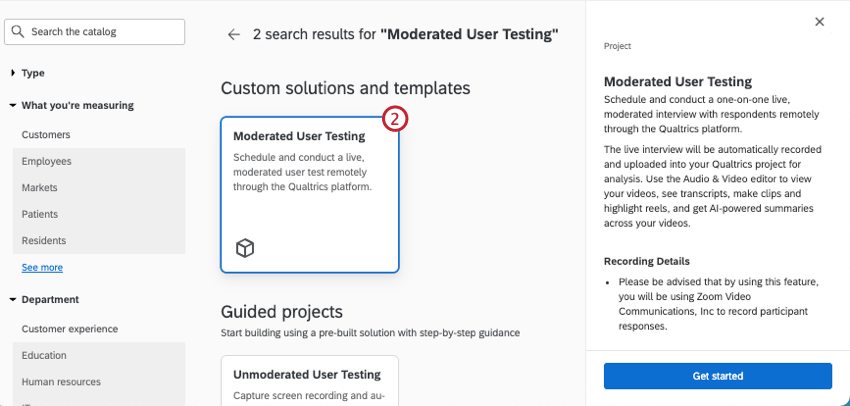Choose the Residents filter option

(x=44, y=240)
